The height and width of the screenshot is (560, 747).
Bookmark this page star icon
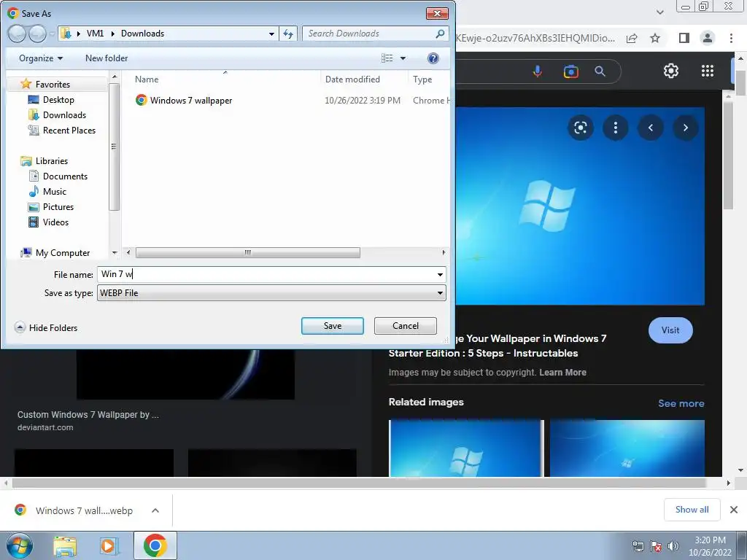(x=655, y=38)
